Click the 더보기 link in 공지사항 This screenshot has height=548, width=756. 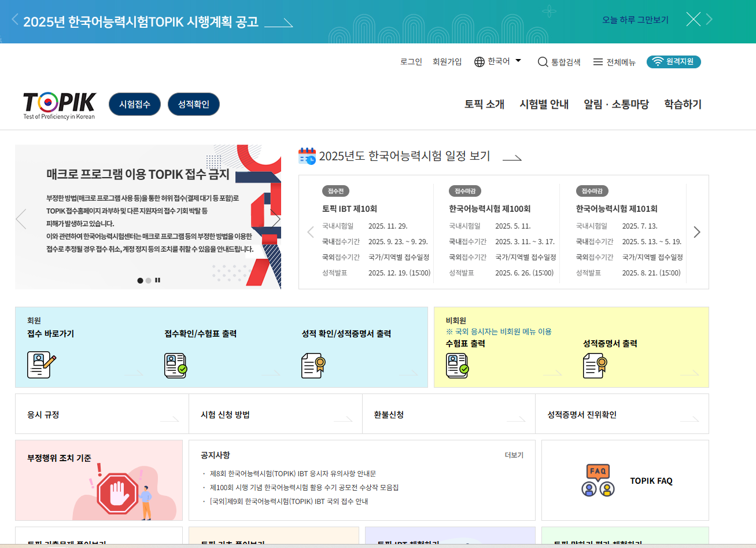514,455
